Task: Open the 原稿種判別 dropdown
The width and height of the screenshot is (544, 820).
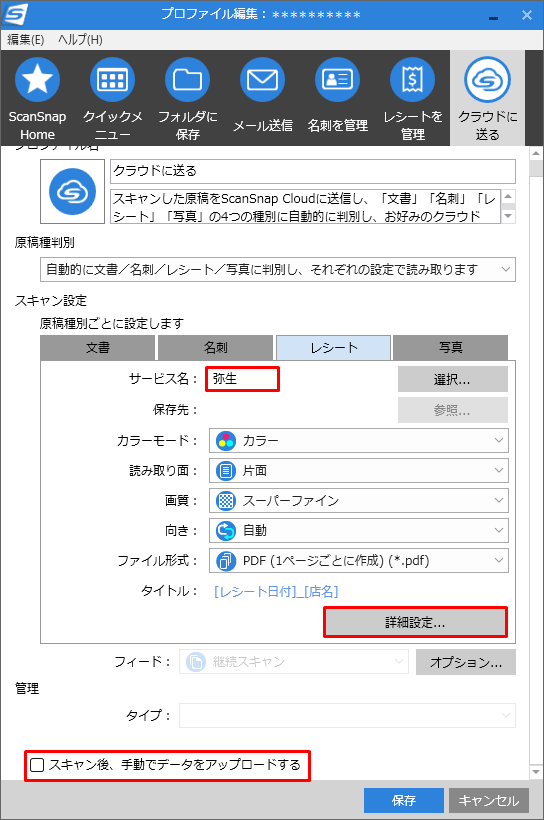Action: click(278, 269)
